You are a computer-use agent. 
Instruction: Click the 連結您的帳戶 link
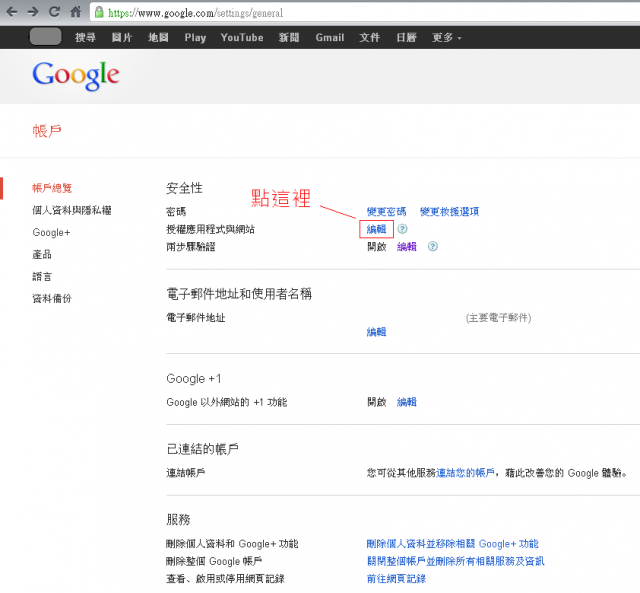click(x=465, y=473)
